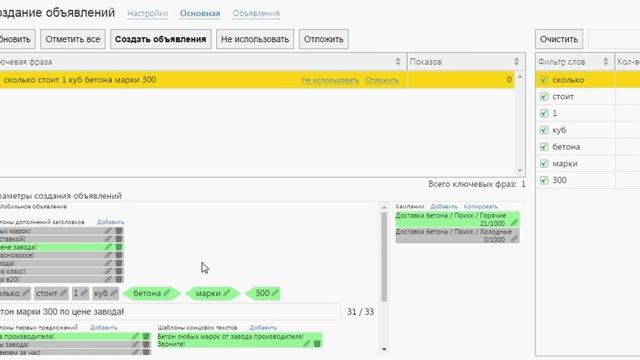Delete first-sentence template ending 'за час!'
The image size is (640, 360).
[x=146, y=352]
